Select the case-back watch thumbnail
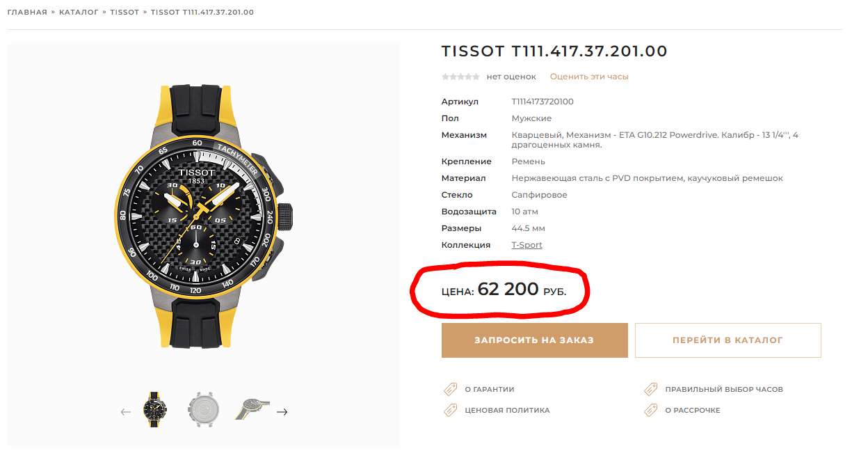Screen dimensions: 868x451 coord(203,410)
